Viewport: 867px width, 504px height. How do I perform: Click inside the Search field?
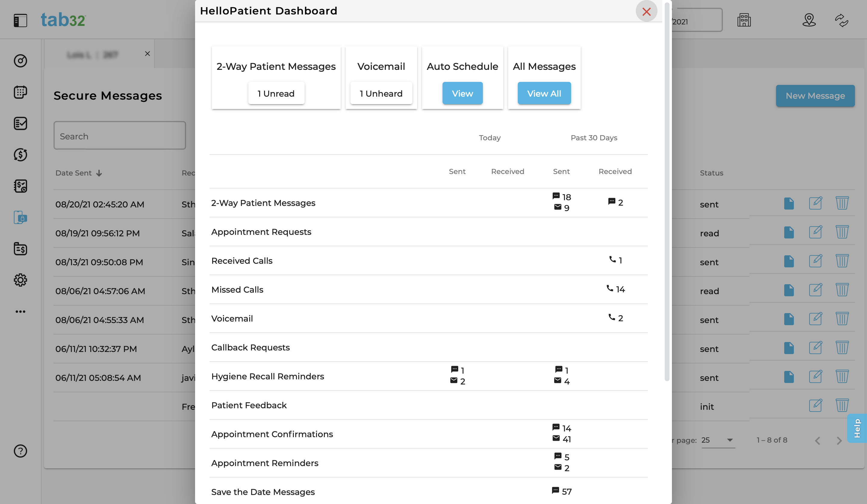[x=120, y=136]
